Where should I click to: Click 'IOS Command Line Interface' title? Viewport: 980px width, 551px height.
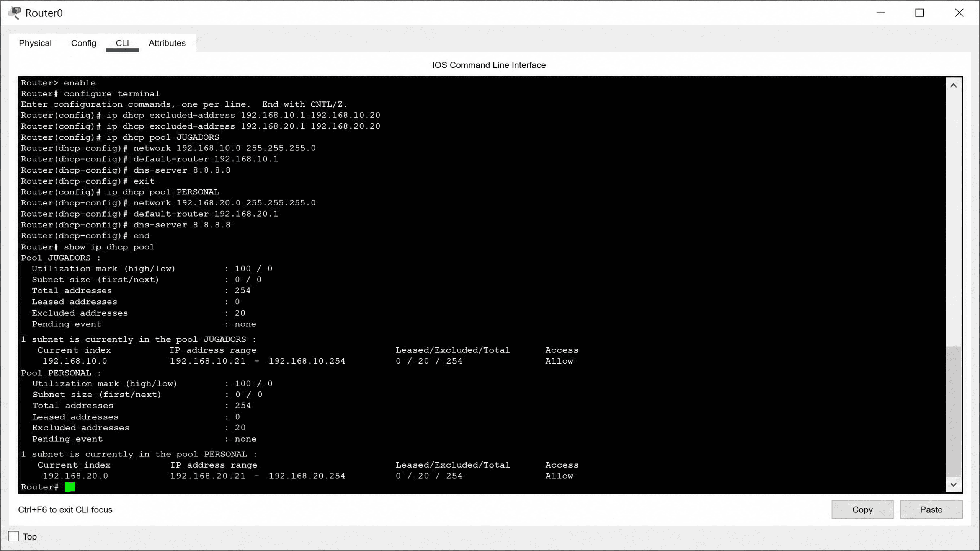pos(489,65)
